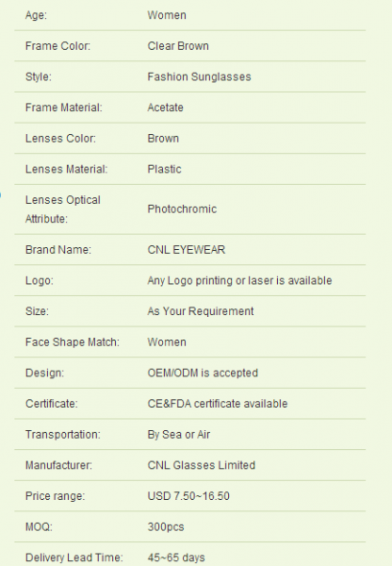Click the 'Lenses Material:' label
This screenshot has height=566, width=392.
(x=66, y=169)
